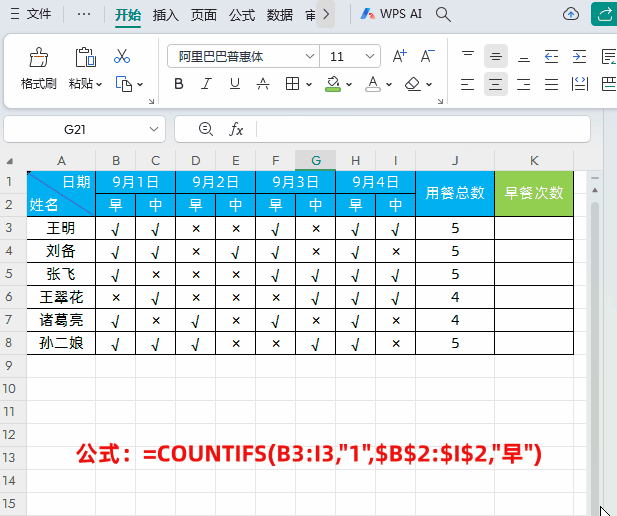
Task: Toggle Bold formatting
Action: [179, 85]
